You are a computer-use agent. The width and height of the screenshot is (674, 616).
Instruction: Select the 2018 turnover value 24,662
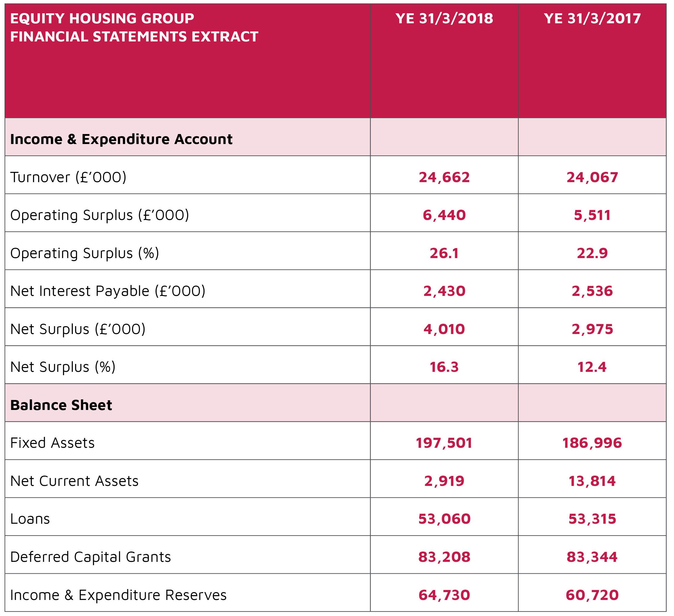(444, 177)
